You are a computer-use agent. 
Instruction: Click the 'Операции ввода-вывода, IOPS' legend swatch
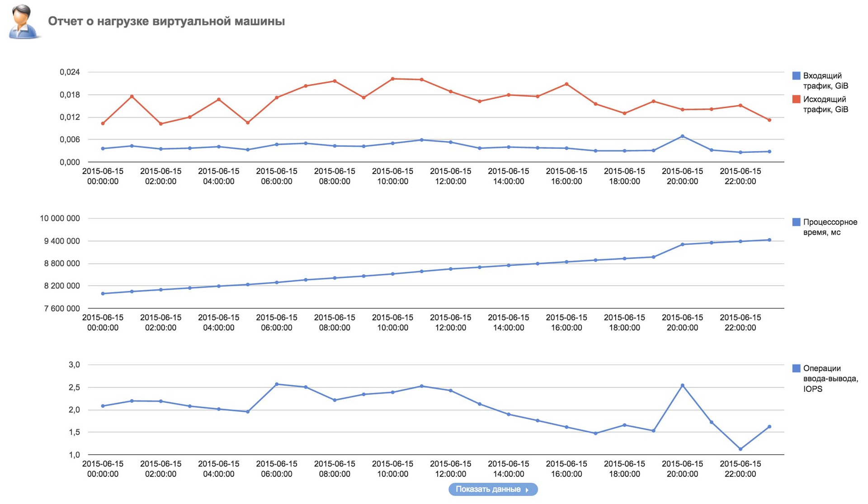(796, 368)
